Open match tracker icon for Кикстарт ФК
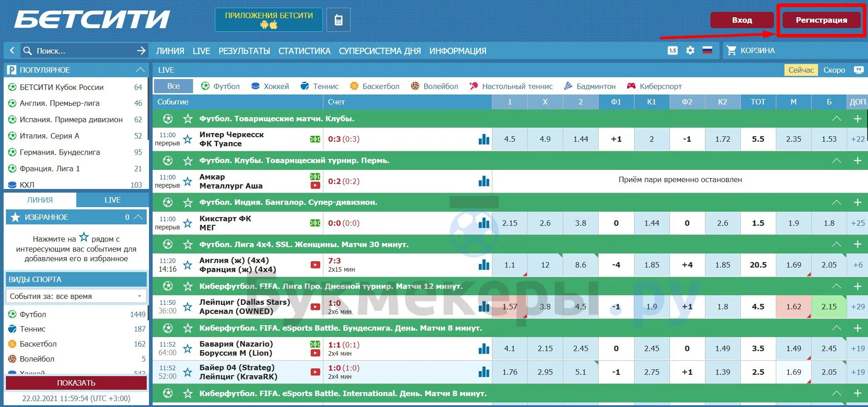868x407 pixels. click(315, 223)
